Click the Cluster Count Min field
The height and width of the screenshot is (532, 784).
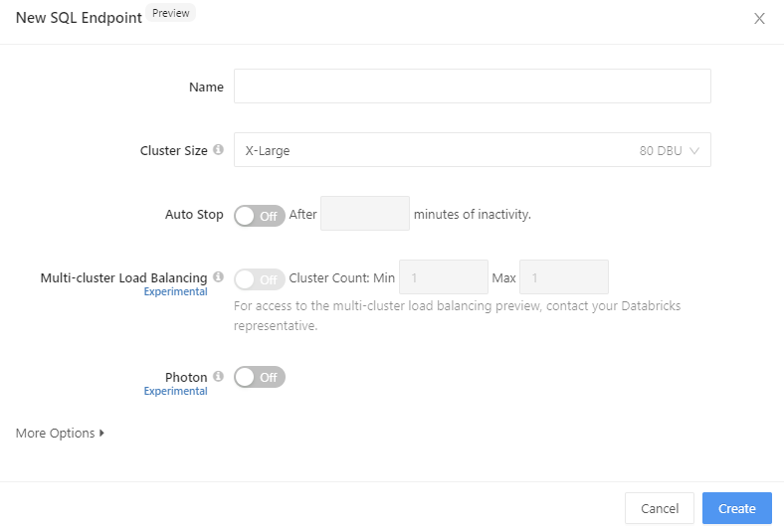click(x=443, y=277)
